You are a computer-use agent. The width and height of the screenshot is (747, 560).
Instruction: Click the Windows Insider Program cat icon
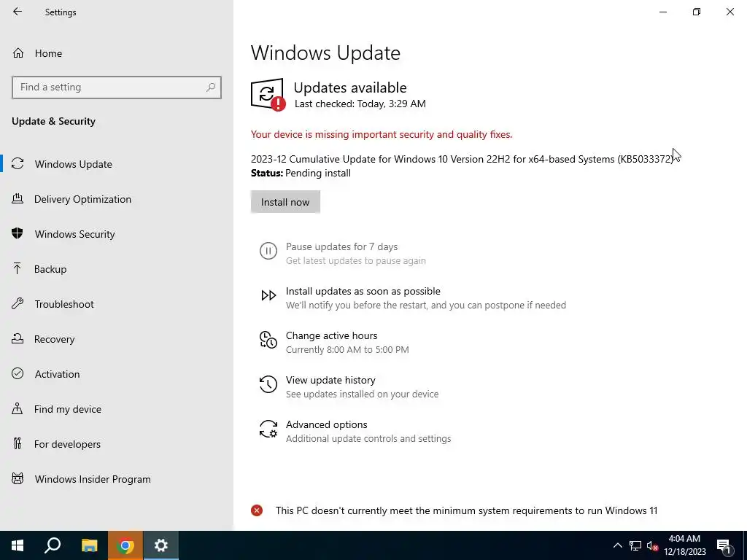tap(18, 478)
